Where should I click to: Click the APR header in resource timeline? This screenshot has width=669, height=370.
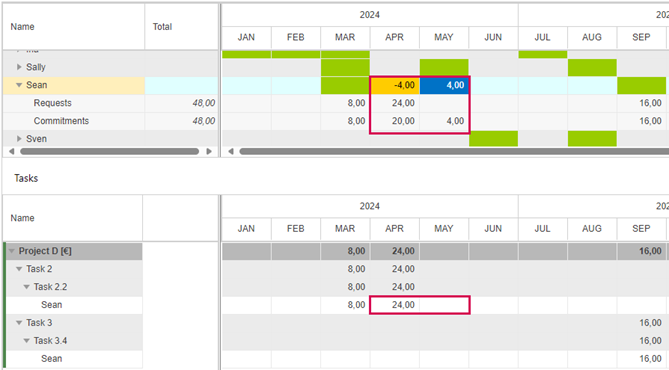[x=395, y=38]
